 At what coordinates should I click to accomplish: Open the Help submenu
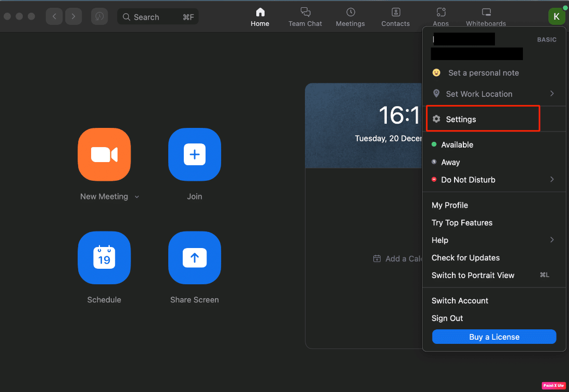coord(494,240)
